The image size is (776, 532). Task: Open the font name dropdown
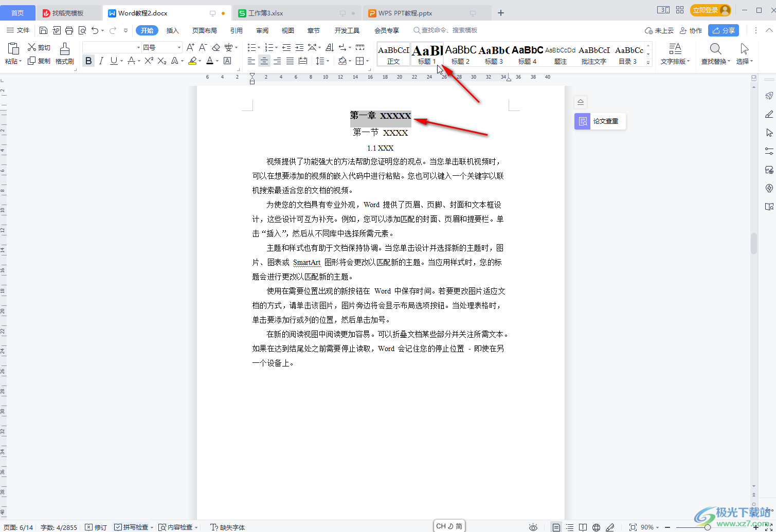[x=138, y=47]
